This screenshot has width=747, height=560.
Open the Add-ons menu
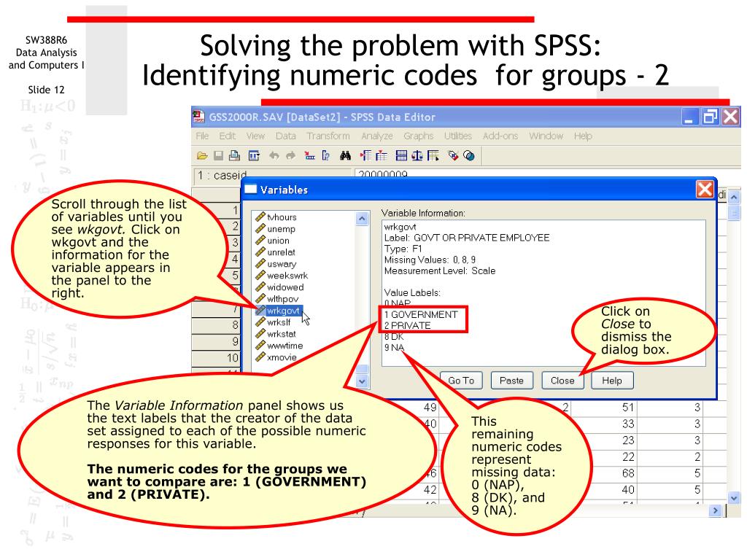click(x=500, y=136)
